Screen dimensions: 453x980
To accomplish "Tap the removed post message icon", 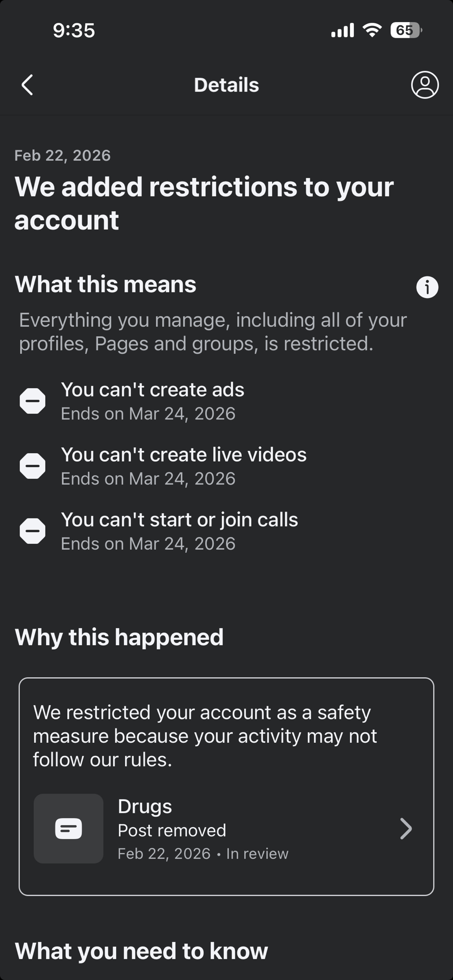I will 69,829.
